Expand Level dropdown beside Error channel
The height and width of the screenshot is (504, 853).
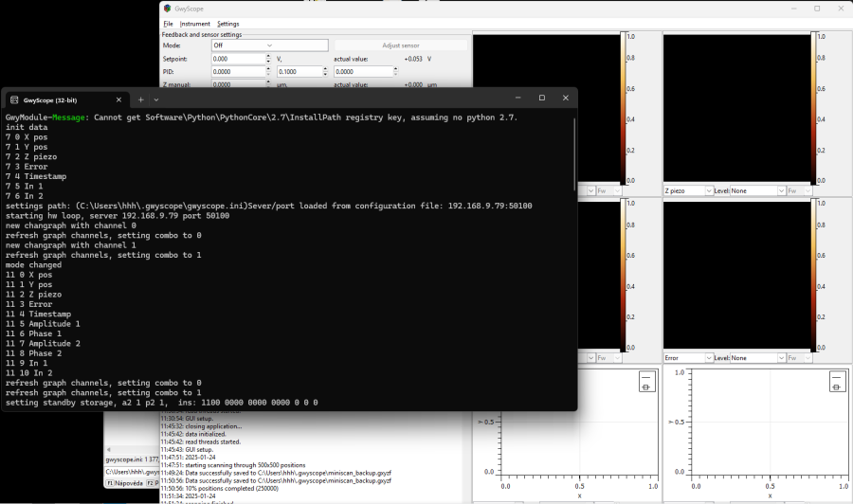coord(757,358)
